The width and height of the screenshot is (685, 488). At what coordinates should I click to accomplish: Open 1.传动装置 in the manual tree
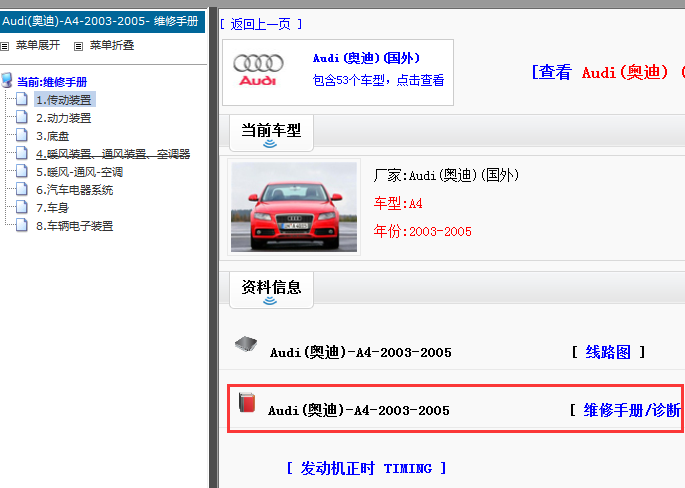64,100
